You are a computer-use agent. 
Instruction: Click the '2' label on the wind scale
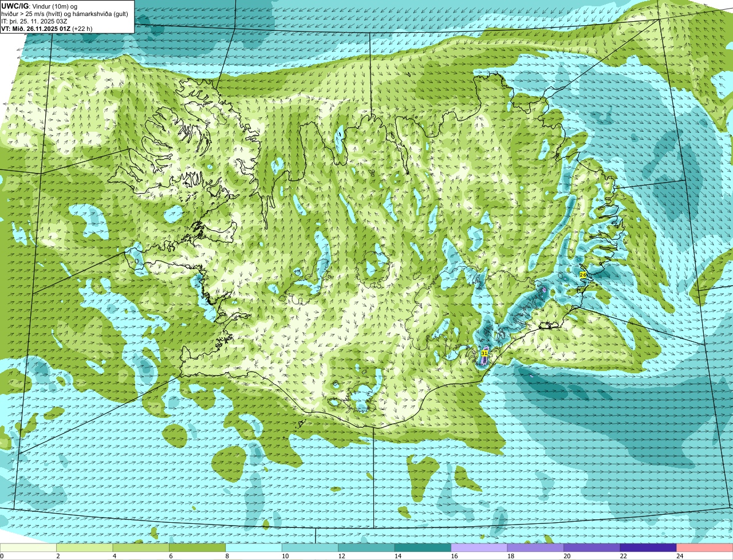pos(57,555)
